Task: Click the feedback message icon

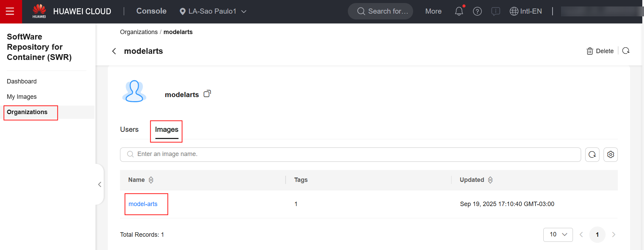Action: click(495, 11)
